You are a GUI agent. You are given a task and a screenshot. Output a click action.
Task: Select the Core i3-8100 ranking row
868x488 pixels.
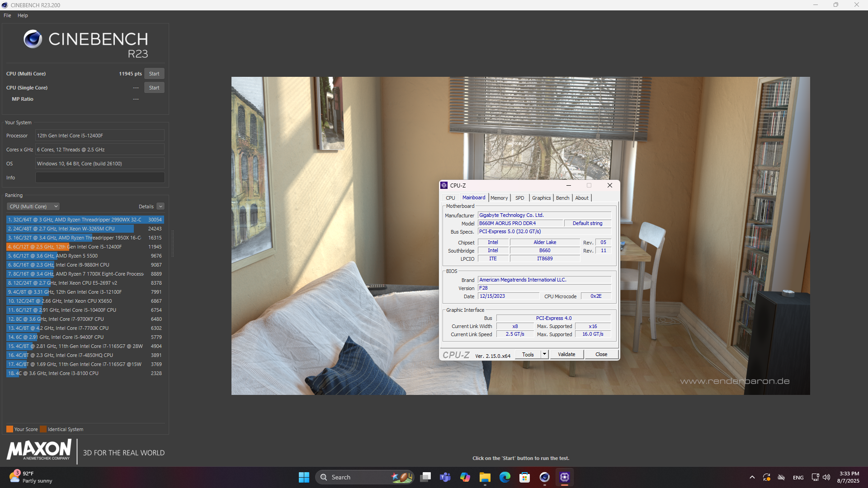[x=85, y=373]
